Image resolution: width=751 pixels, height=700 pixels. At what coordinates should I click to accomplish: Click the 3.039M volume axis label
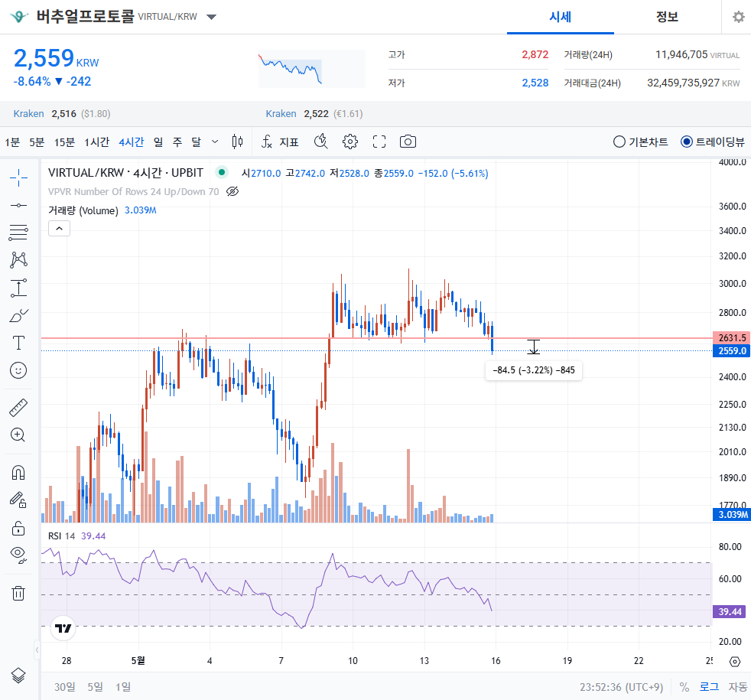pyautogui.click(x=733, y=515)
